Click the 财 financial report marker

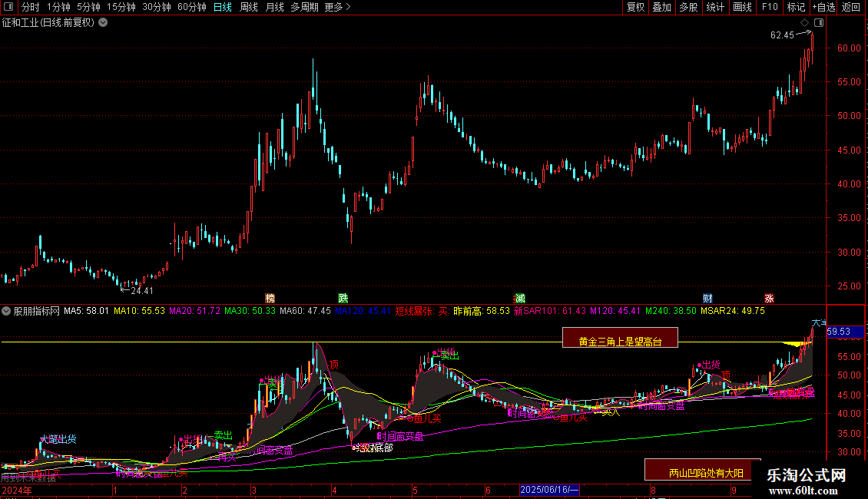pos(707,298)
